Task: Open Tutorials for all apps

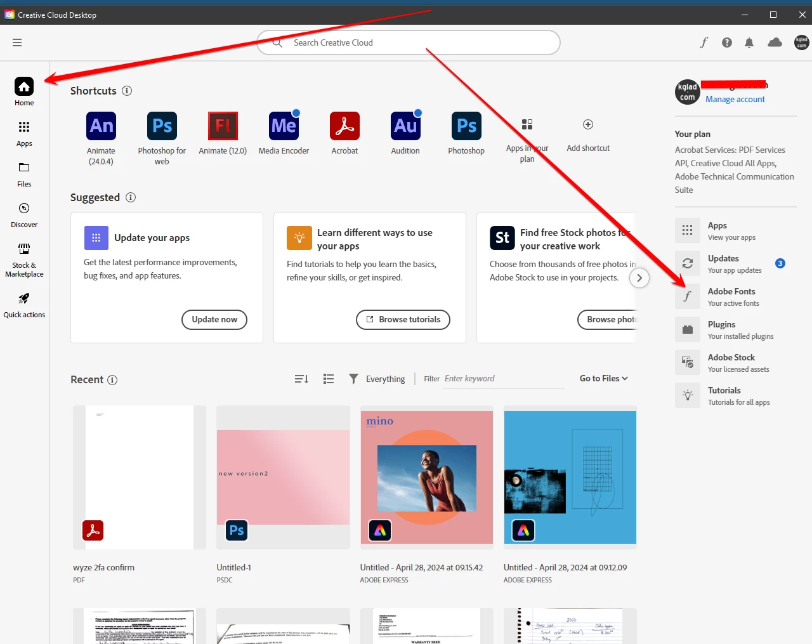Action: point(736,395)
